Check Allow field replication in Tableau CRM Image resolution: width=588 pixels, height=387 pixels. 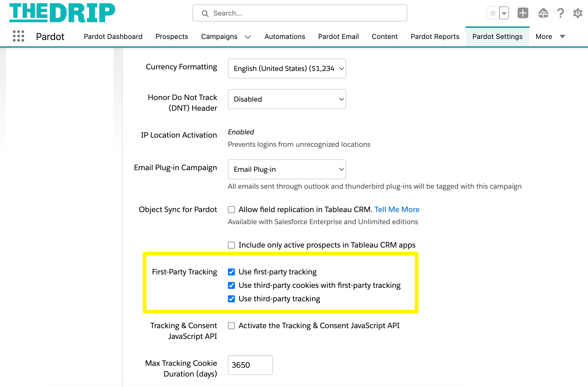pos(231,210)
